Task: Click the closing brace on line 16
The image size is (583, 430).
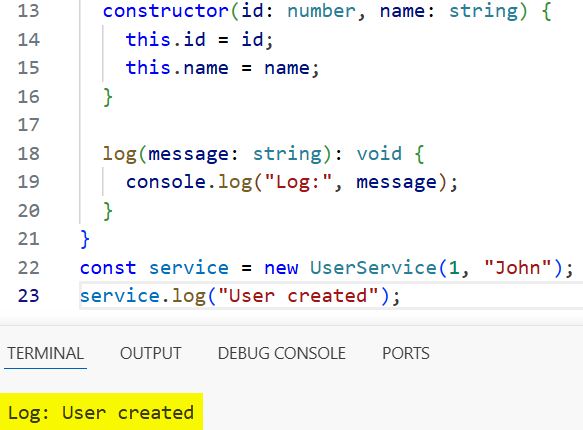Action: pos(108,97)
